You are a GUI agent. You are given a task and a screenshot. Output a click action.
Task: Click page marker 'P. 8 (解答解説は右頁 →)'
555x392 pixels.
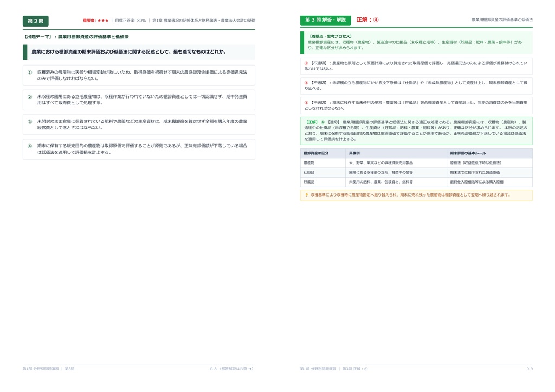232,369
